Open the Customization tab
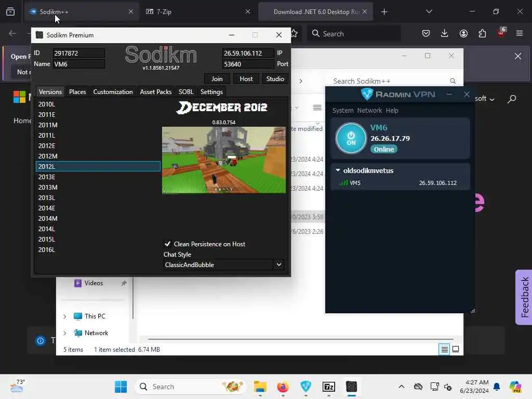Viewport: 532px width, 399px height. tap(113, 91)
